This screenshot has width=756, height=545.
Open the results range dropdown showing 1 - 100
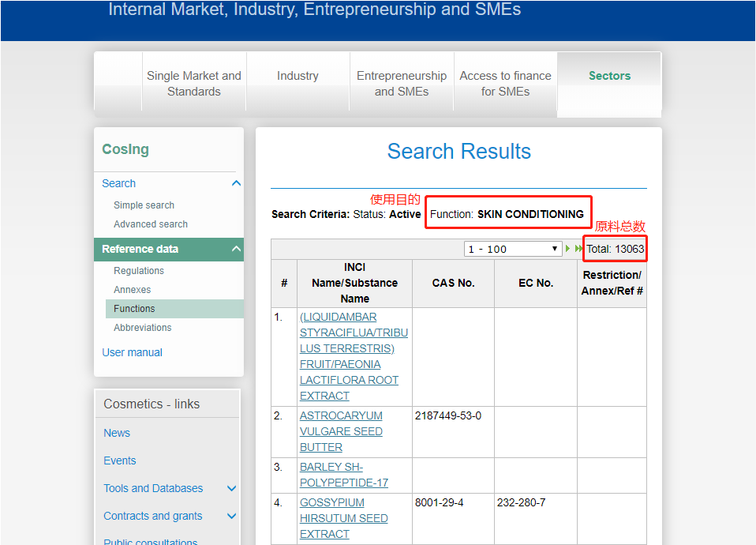pos(512,249)
